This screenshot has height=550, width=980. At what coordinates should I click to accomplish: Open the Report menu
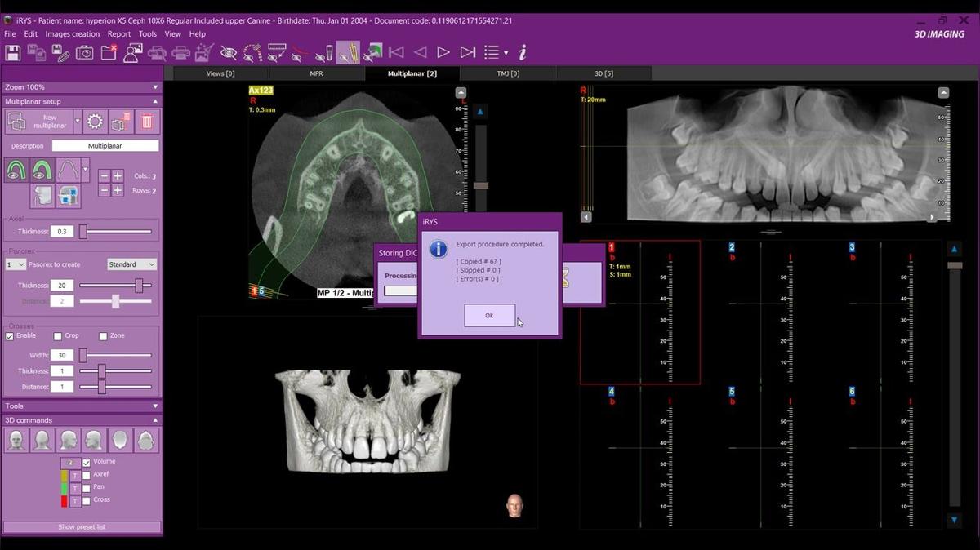(x=119, y=34)
